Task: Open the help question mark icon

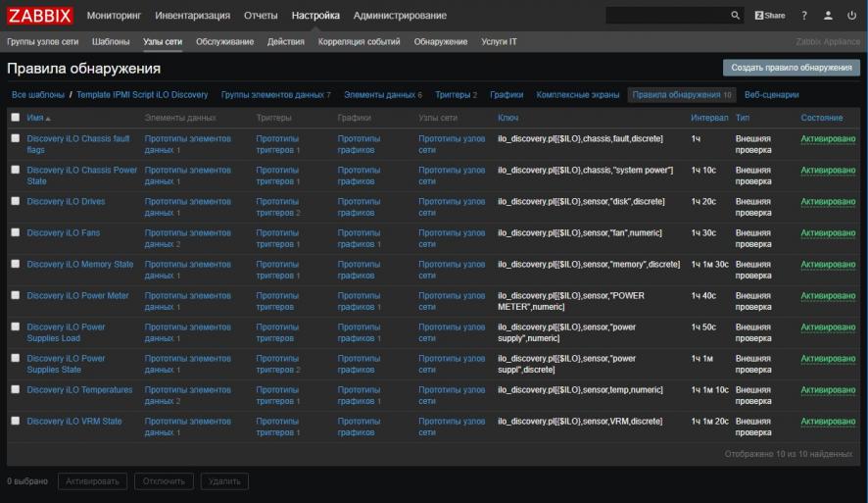Action: tap(804, 16)
